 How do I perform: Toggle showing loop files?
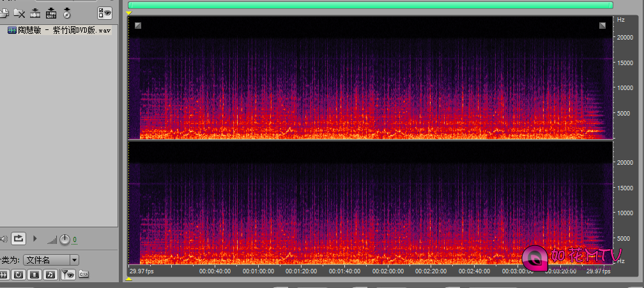tap(19, 275)
